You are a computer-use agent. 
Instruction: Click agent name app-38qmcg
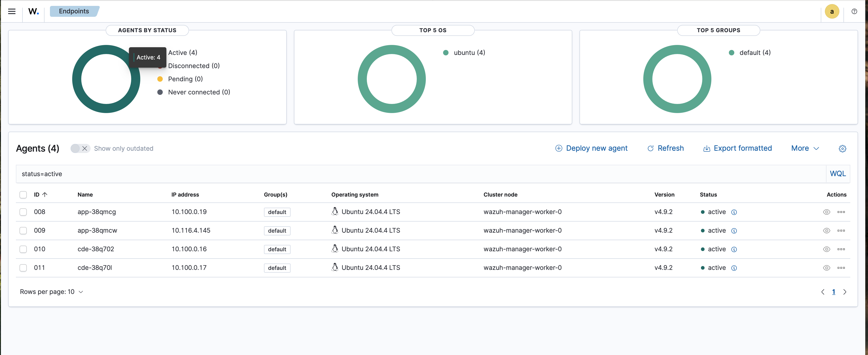click(x=97, y=212)
